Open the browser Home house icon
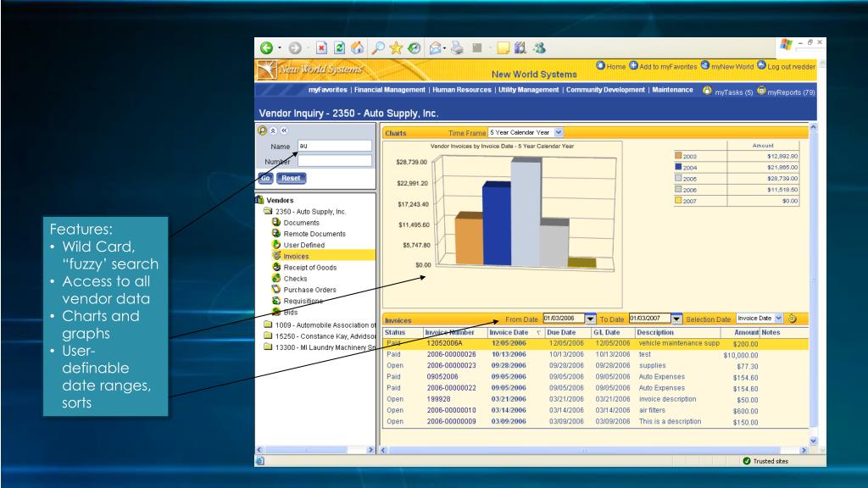Image resolution: width=868 pixels, height=488 pixels. click(x=358, y=48)
